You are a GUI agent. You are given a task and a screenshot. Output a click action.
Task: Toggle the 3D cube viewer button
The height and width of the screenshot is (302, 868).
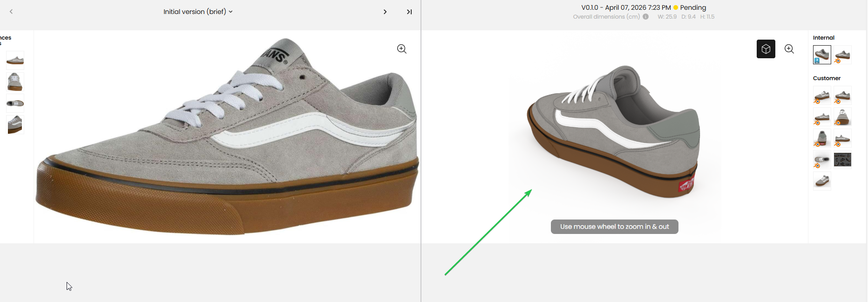(x=766, y=49)
